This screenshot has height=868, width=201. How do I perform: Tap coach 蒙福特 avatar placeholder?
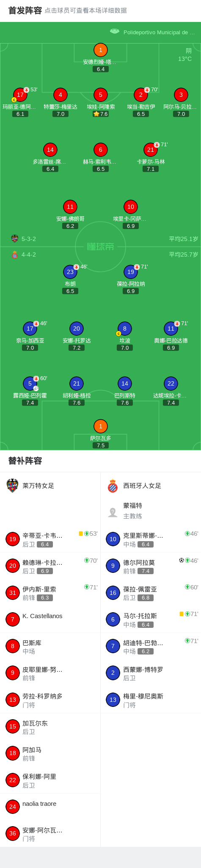point(113,512)
